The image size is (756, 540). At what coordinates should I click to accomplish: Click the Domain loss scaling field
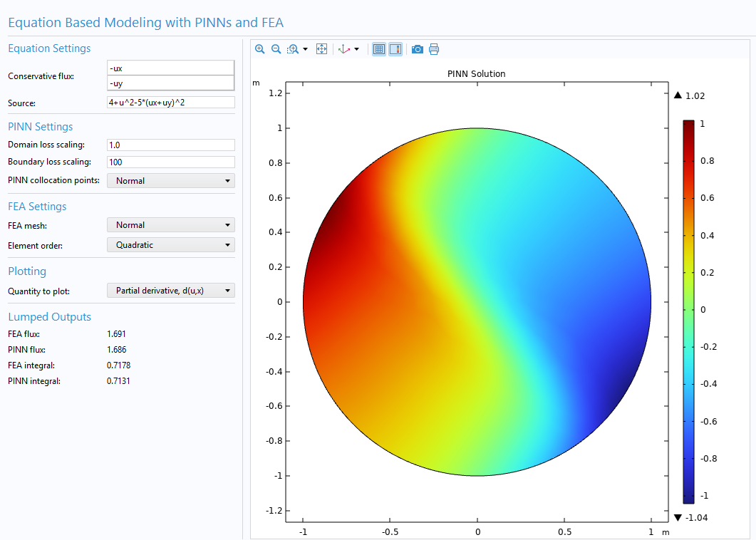tap(170, 145)
